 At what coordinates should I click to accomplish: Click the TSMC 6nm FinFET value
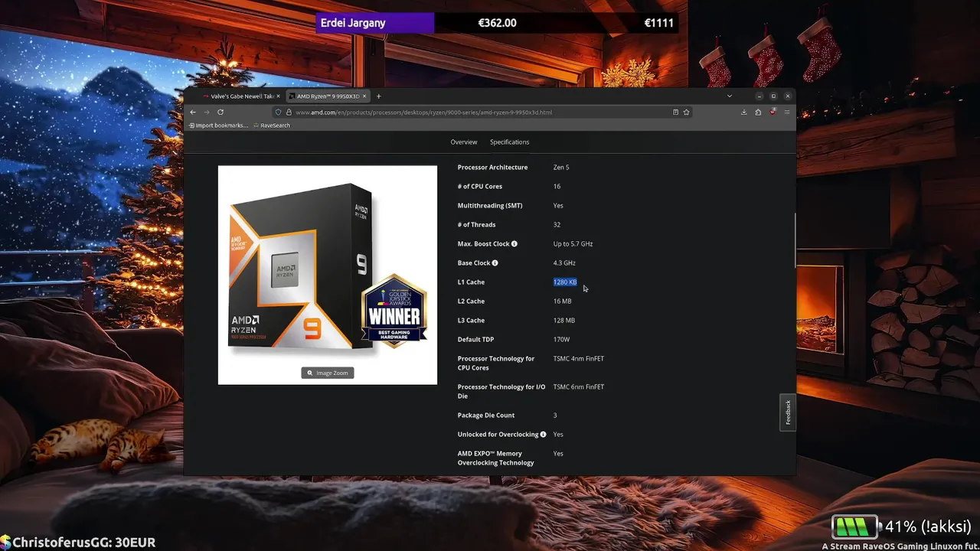click(x=579, y=386)
